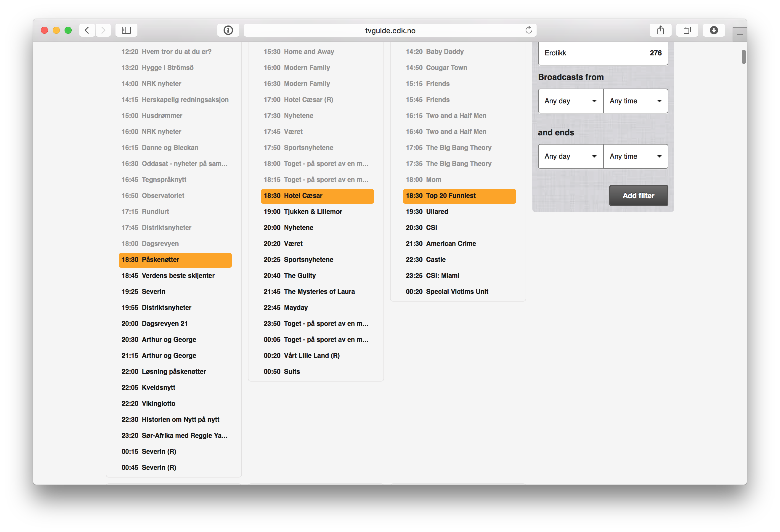Add a new tab with plus button
780x532 pixels.
(x=739, y=35)
